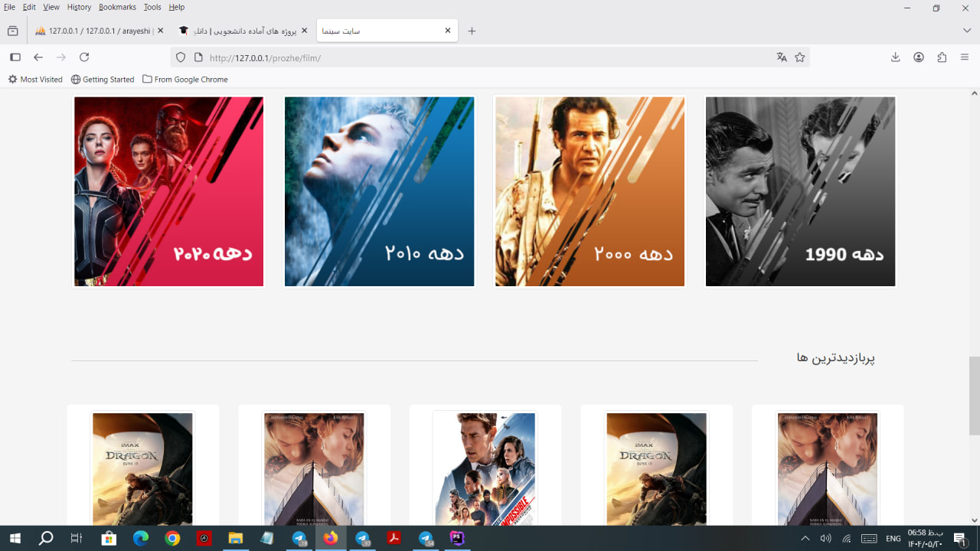Image resolution: width=980 pixels, height=551 pixels.
Task: Open the Help menu
Action: tap(176, 7)
